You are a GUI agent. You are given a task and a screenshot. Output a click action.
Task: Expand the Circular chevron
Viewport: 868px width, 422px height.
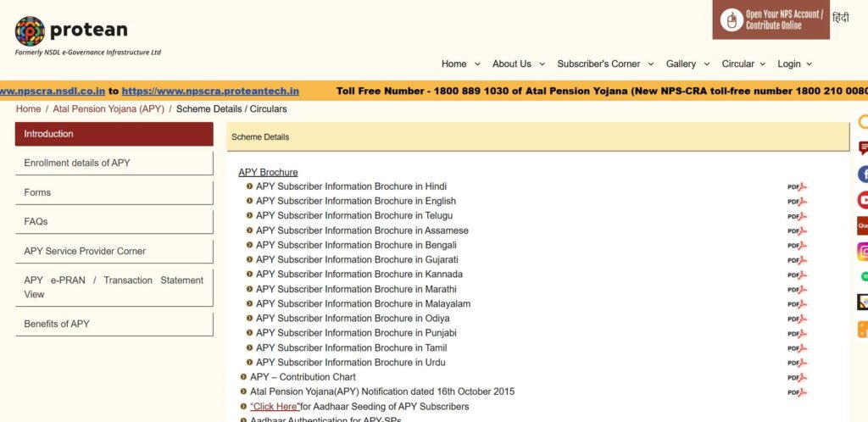point(762,64)
